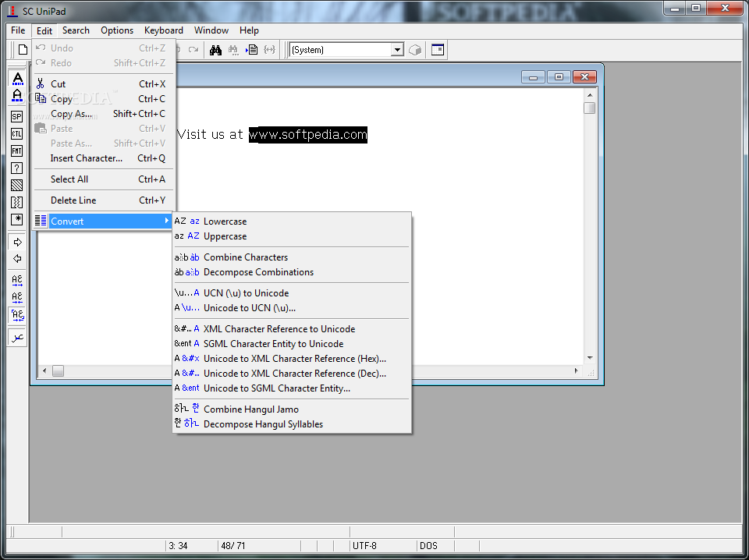Click the Find Next binoculars icon

[233, 50]
